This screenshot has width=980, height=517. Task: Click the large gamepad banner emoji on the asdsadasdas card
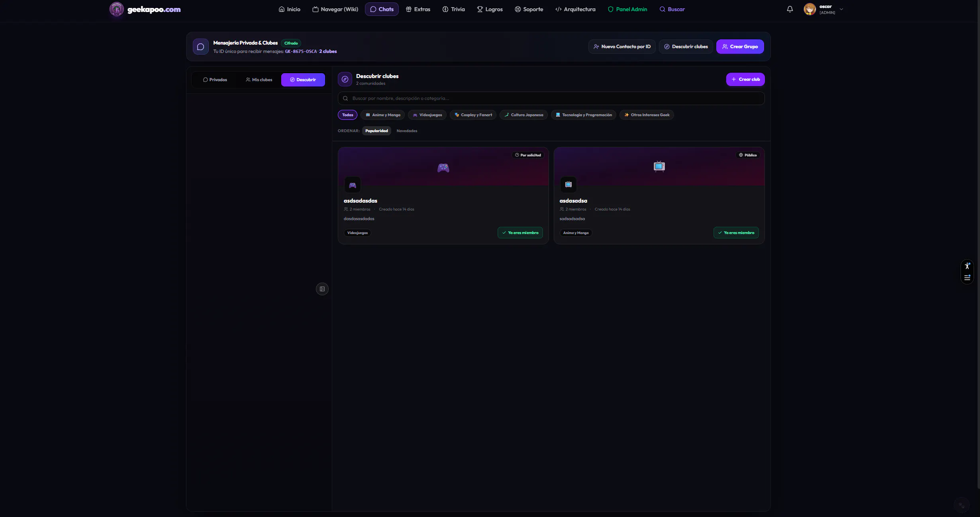coord(443,168)
